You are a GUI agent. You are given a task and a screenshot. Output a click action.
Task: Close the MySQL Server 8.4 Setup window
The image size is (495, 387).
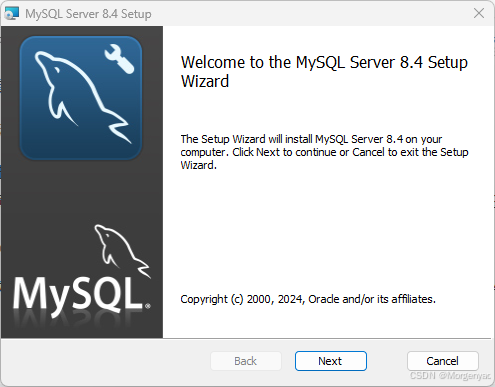click(x=479, y=13)
